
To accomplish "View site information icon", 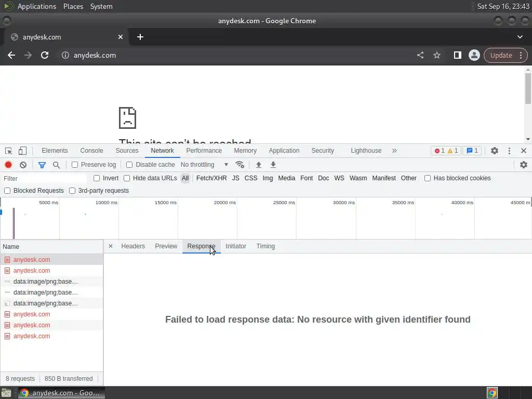I will pyautogui.click(x=65, y=55).
